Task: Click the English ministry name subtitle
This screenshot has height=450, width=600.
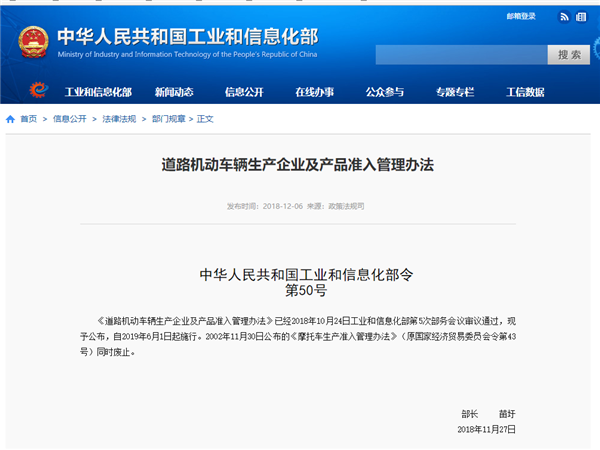Action: (188, 54)
